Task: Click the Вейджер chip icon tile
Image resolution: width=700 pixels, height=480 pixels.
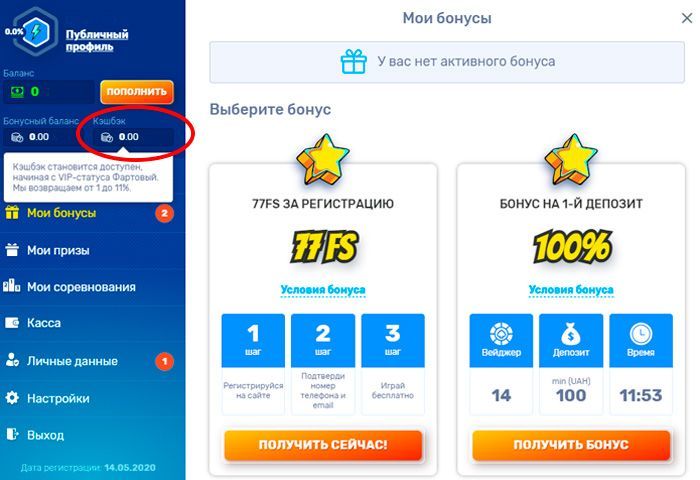Action: 501,340
